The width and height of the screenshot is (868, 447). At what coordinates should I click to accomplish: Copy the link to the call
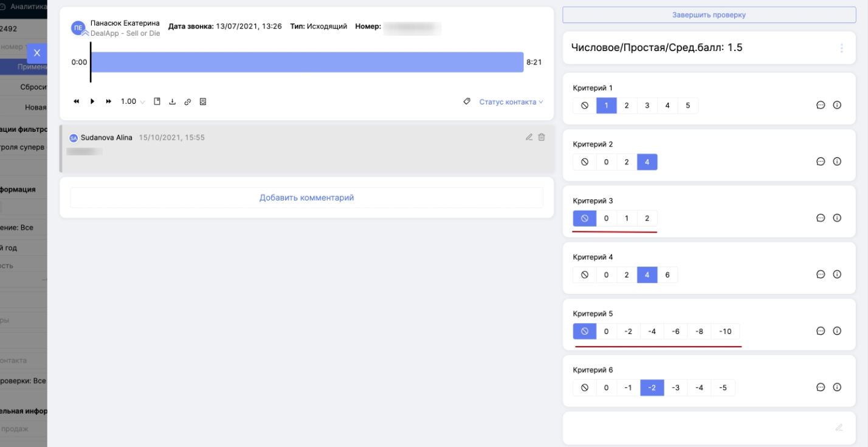tap(188, 101)
